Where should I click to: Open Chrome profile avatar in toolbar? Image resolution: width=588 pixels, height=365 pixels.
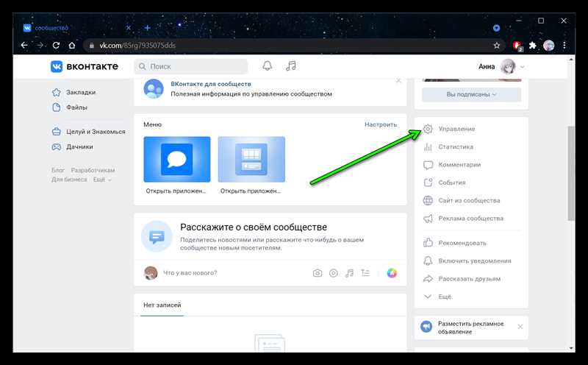click(548, 46)
